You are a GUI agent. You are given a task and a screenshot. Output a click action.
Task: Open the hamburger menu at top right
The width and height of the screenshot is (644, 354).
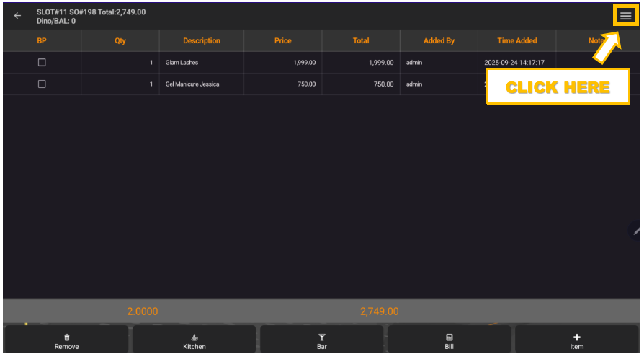pyautogui.click(x=625, y=16)
